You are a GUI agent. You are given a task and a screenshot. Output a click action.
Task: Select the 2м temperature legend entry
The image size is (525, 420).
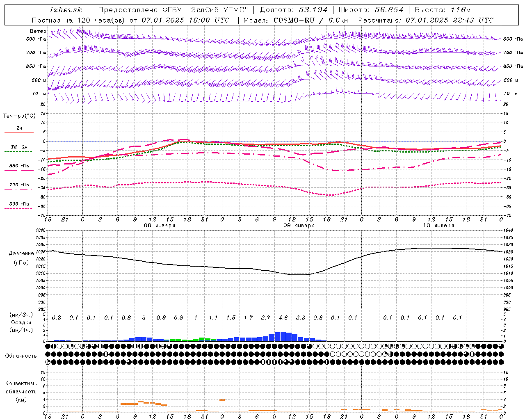click(19, 128)
